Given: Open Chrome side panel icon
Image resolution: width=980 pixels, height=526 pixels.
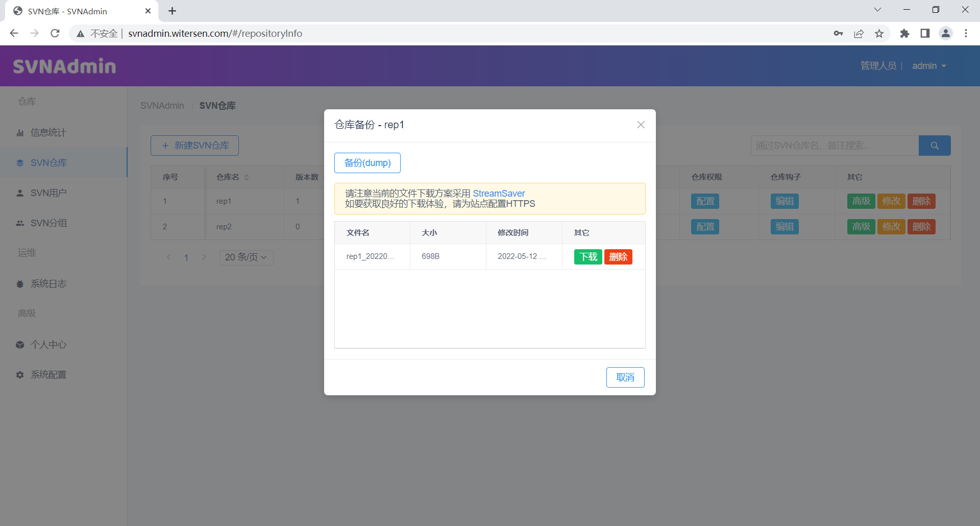Looking at the screenshot, I should (x=925, y=33).
